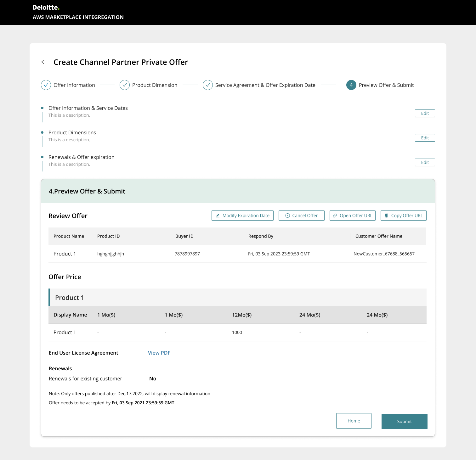Click the Product Dimension step checkmark icon
Screen dimensions: 476x460
click(x=125, y=85)
